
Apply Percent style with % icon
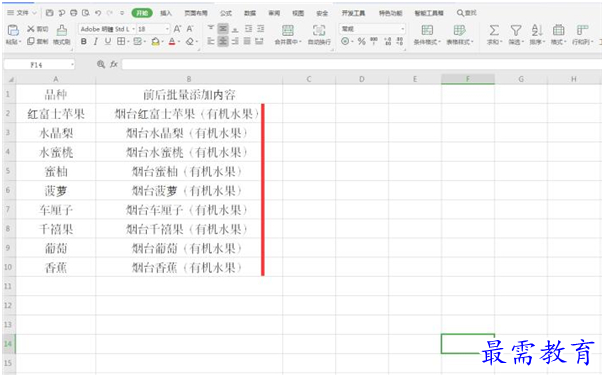(x=361, y=42)
